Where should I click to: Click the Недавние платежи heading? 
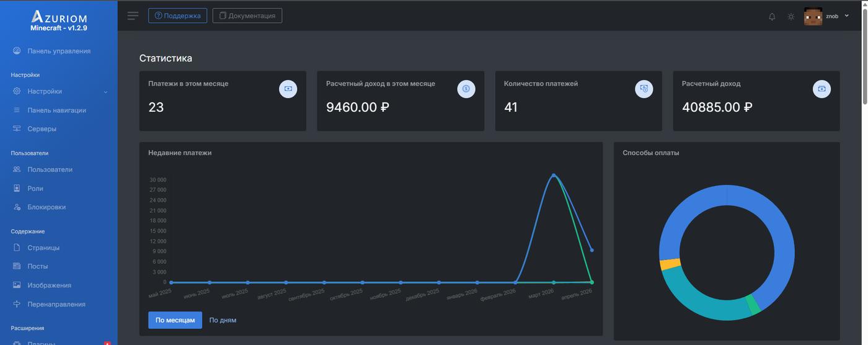(x=180, y=153)
